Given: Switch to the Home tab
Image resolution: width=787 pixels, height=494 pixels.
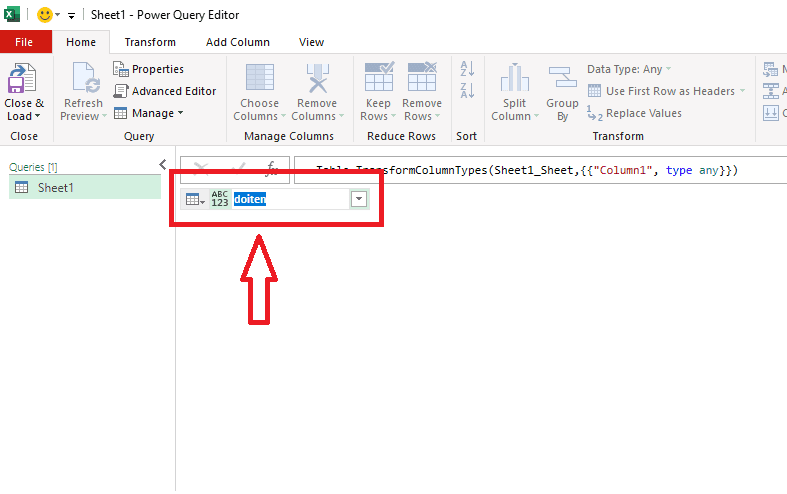Looking at the screenshot, I should pyautogui.click(x=81, y=42).
